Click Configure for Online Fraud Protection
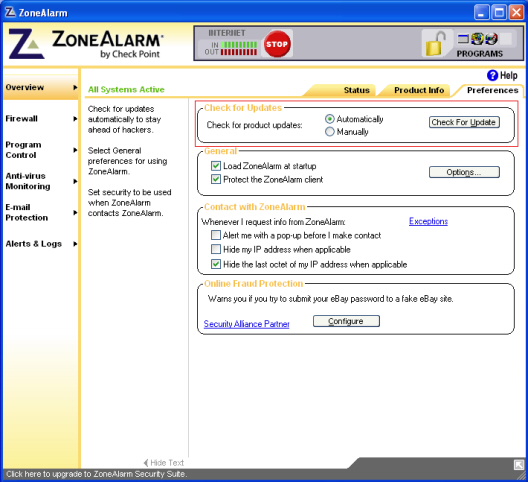Screen dimensions: 528x482 click(x=346, y=321)
